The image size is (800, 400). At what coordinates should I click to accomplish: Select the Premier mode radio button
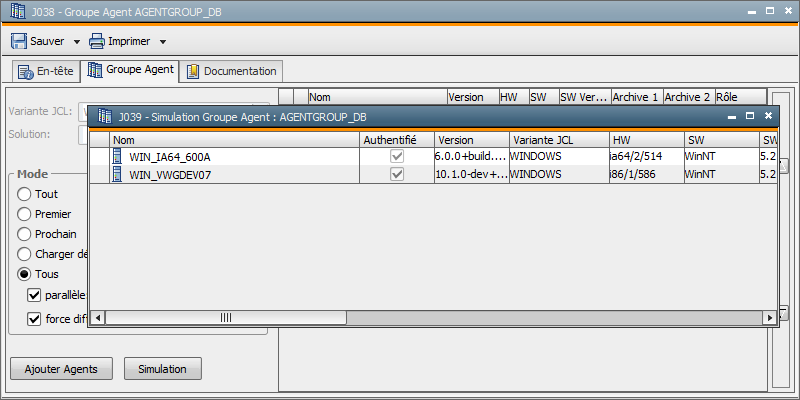pos(25,214)
